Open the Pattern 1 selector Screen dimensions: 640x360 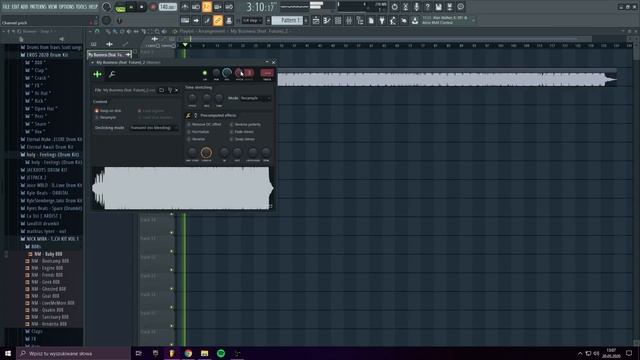pos(287,20)
